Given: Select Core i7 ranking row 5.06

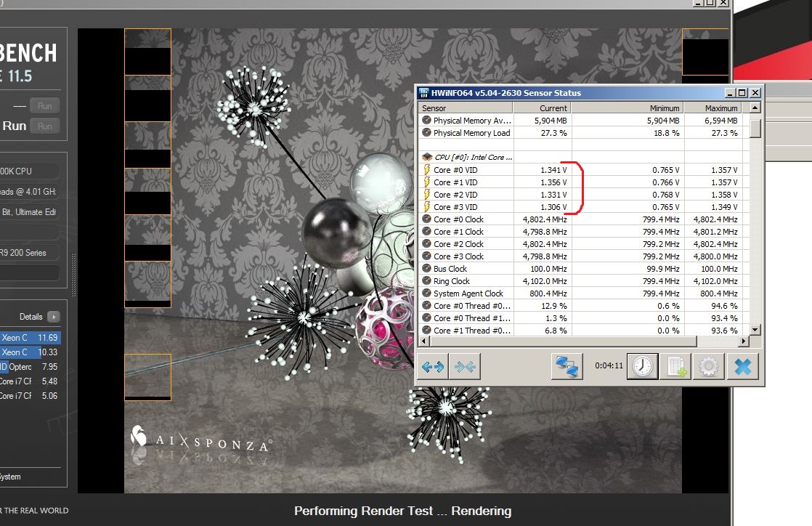Looking at the screenshot, I should [31, 396].
